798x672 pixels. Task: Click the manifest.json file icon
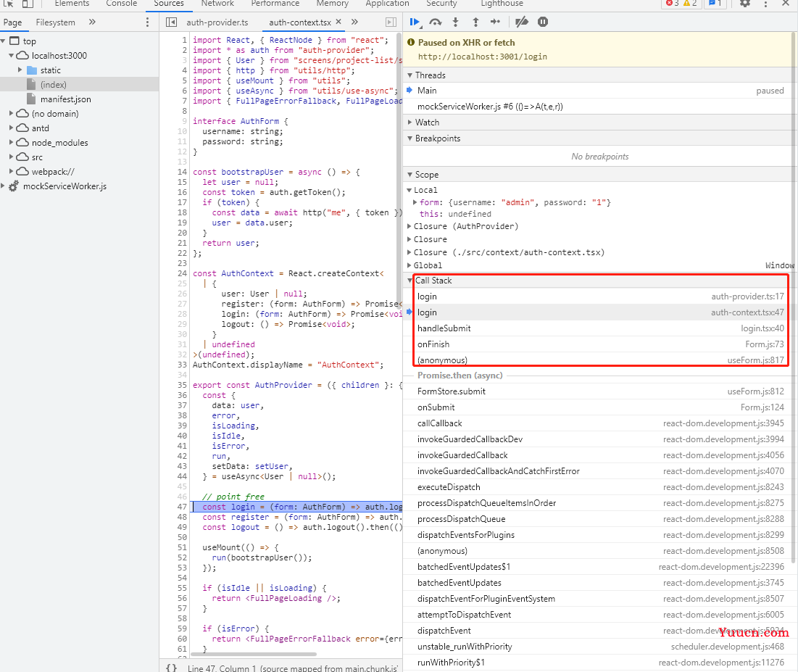pos(32,99)
